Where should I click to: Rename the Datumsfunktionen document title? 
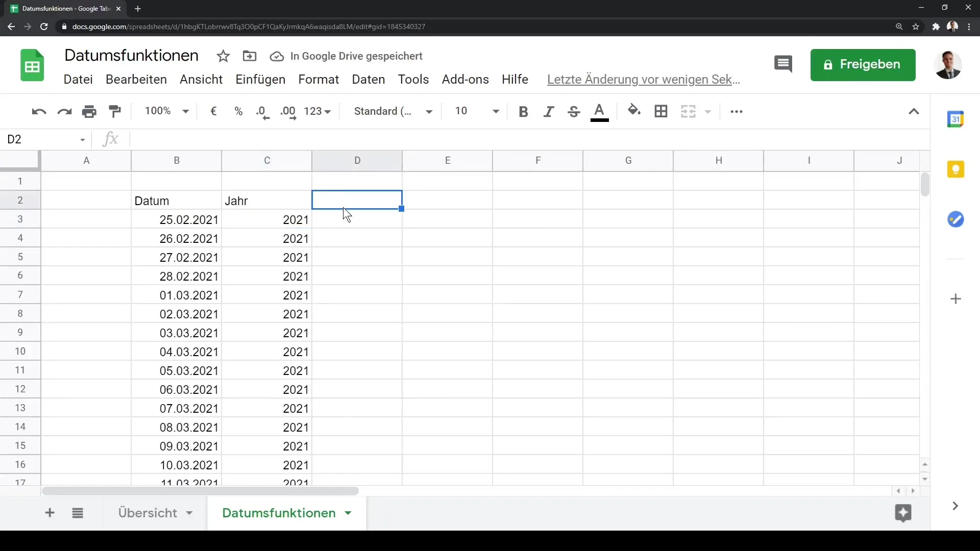coord(131,55)
